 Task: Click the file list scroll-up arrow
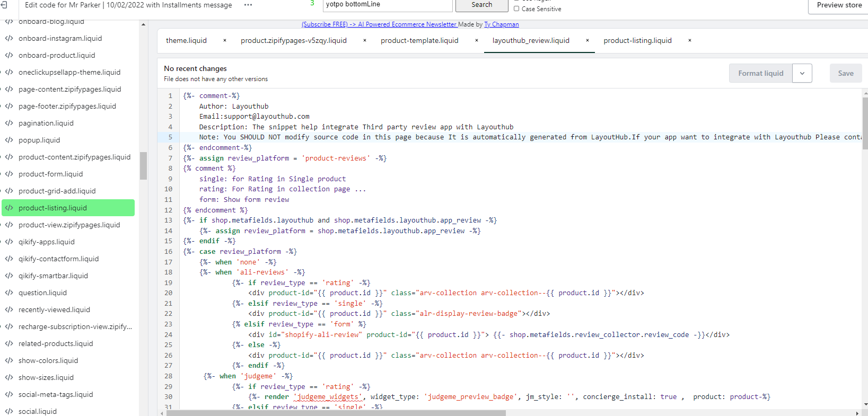(x=143, y=24)
